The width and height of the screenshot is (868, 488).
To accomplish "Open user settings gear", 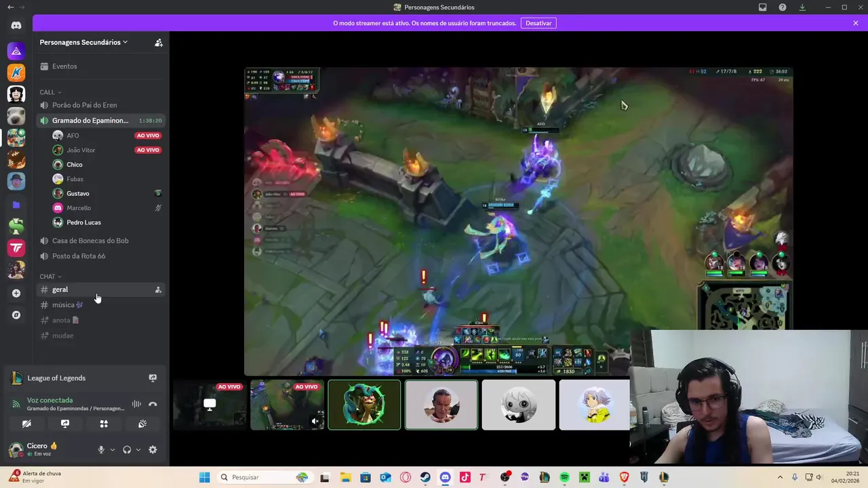I will coord(153,450).
